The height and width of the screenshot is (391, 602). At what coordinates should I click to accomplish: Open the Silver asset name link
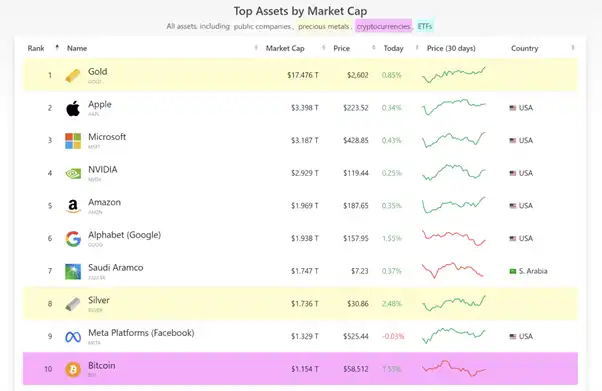point(99,300)
